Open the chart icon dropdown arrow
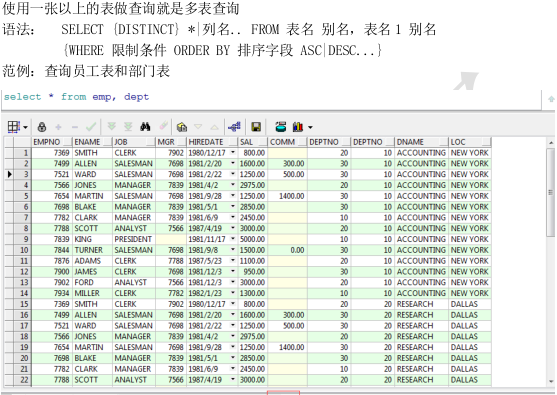The height and width of the screenshot is (395, 557). 310,127
